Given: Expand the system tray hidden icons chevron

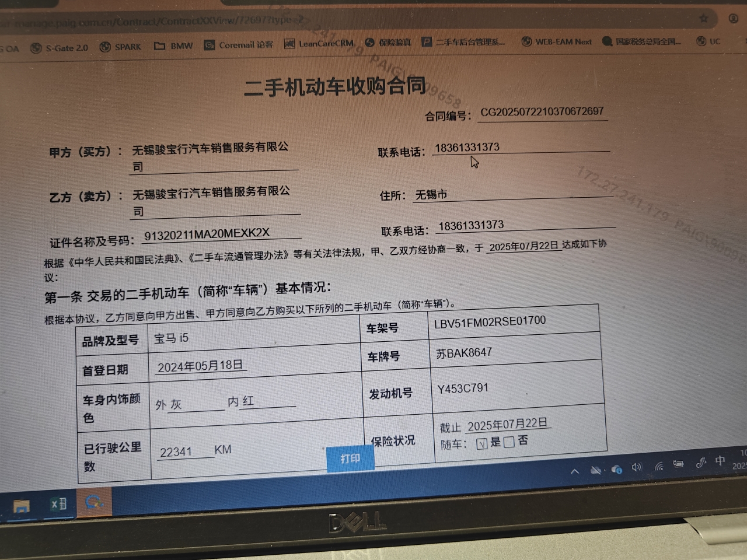Looking at the screenshot, I should tap(575, 471).
